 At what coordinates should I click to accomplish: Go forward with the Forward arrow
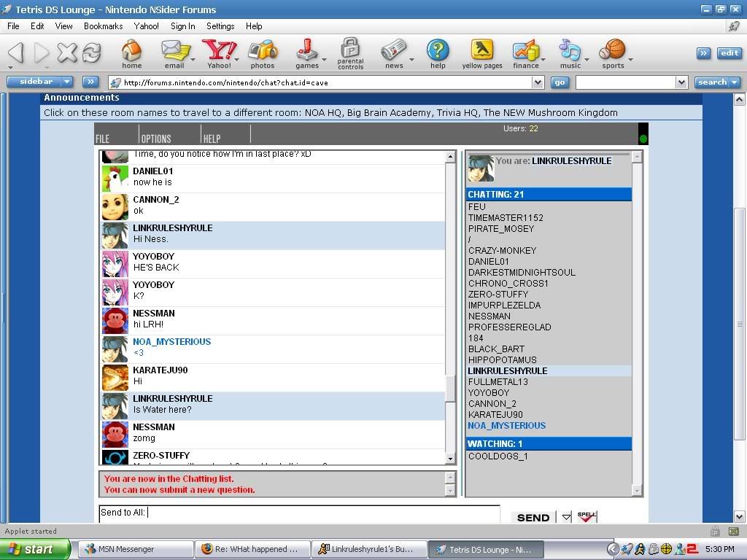(42, 52)
